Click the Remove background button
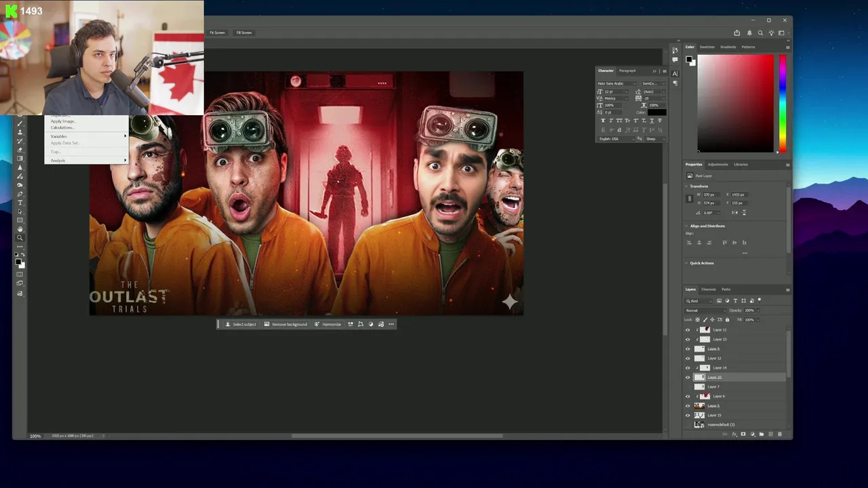 click(285, 324)
